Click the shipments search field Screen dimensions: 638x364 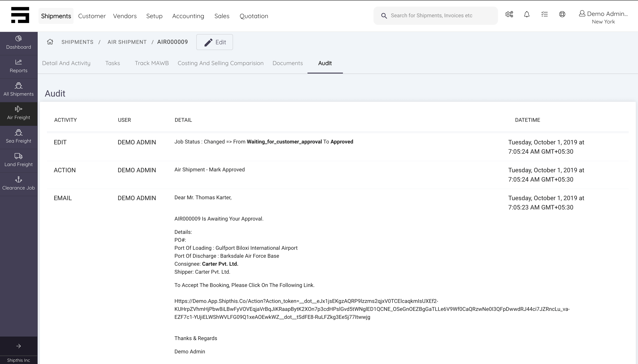click(435, 15)
